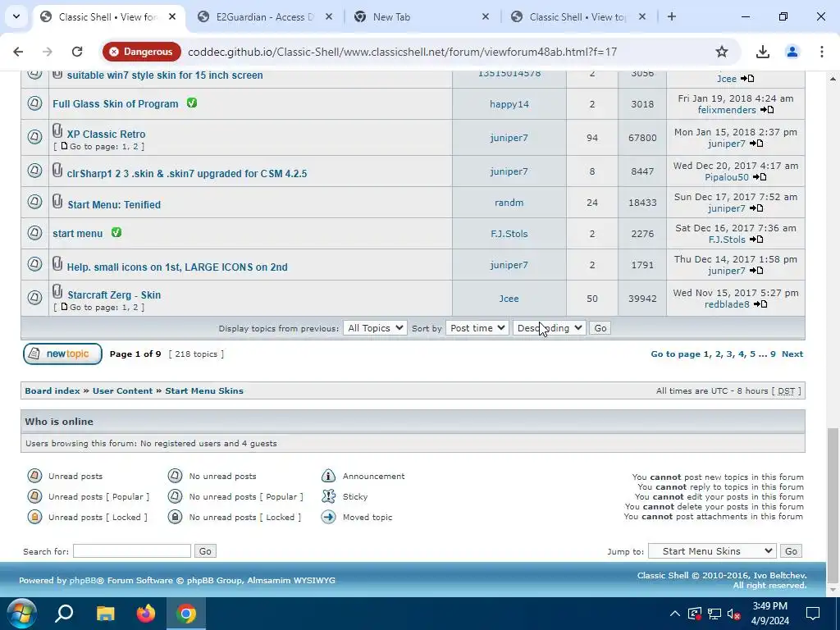The height and width of the screenshot is (630, 840).
Task: Open Board index breadcrumb link
Action: point(52,390)
